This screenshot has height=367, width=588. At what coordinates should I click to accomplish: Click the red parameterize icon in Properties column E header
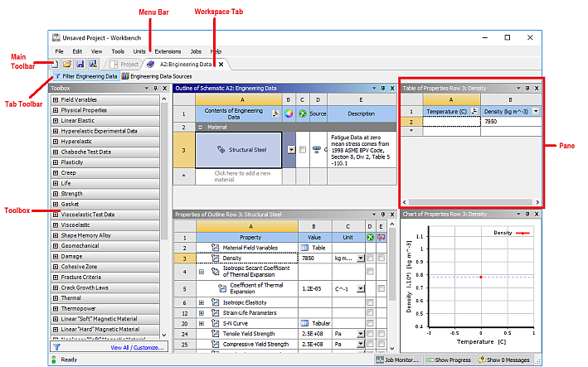pos(381,237)
